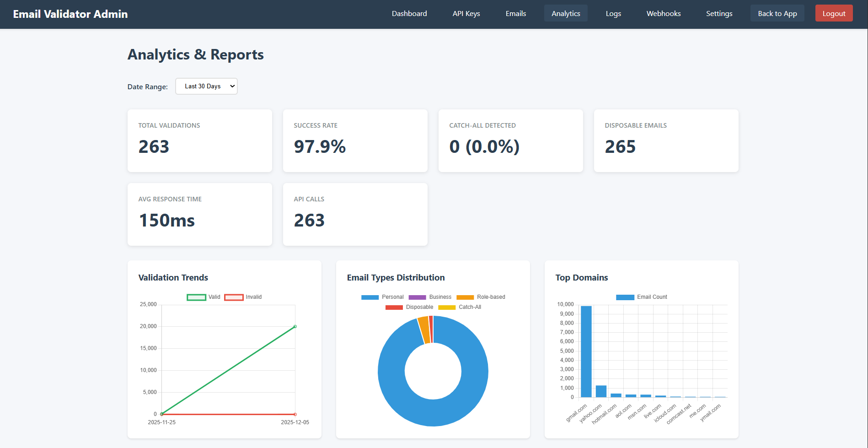Open the Emails section

(x=515, y=14)
